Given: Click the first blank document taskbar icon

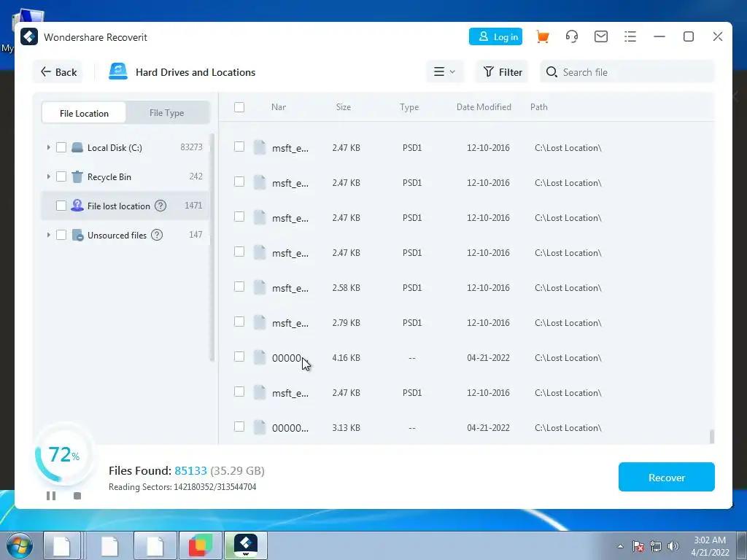Looking at the screenshot, I should point(63,545).
